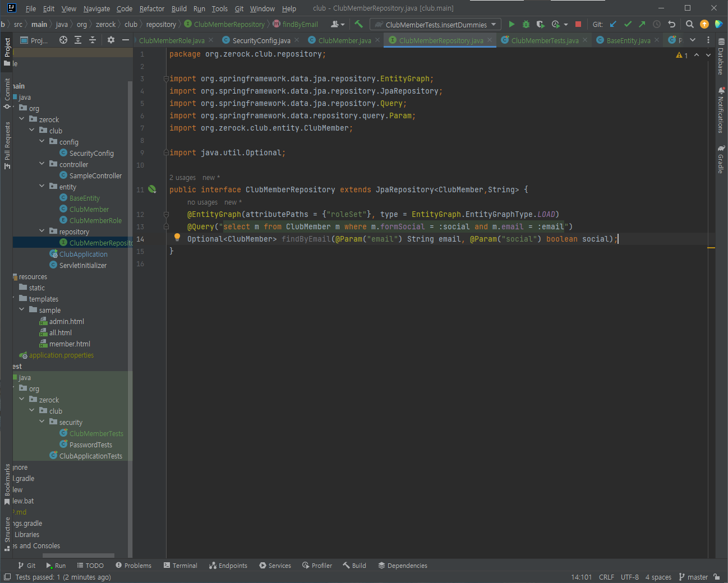Start debugging with the bug icon
Image resolution: width=728 pixels, height=583 pixels.
pyautogui.click(x=526, y=24)
